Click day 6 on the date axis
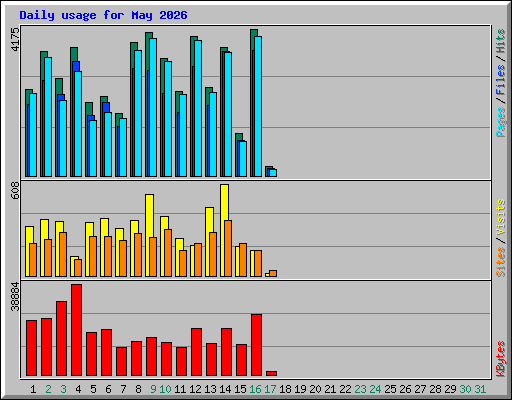The height and width of the screenshot is (400, 512). (x=108, y=389)
